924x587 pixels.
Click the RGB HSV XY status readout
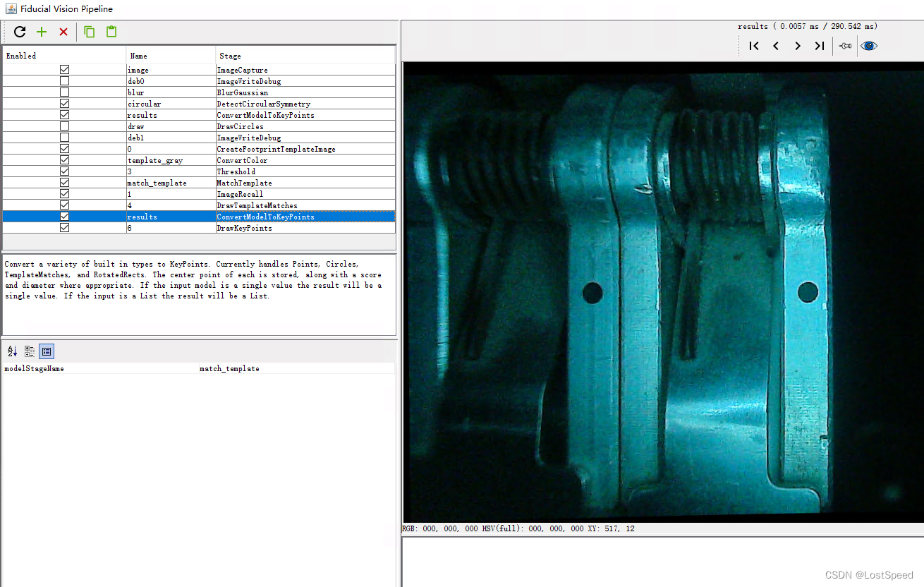pos(518,528)
